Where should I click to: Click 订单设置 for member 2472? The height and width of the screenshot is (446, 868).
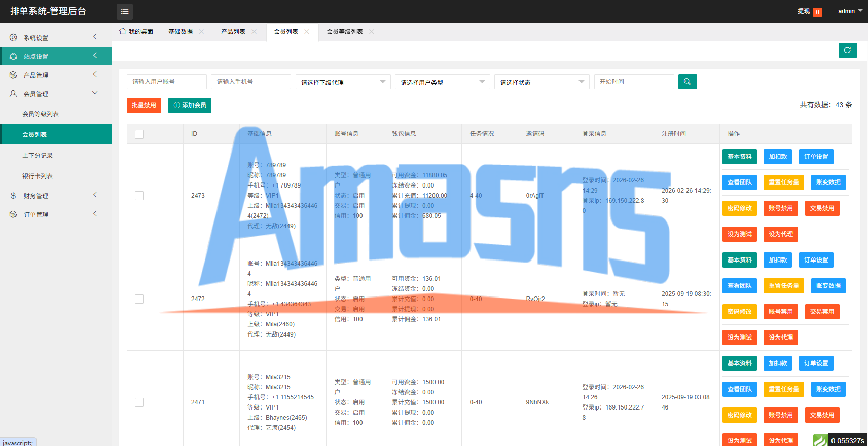click(816, 260)
